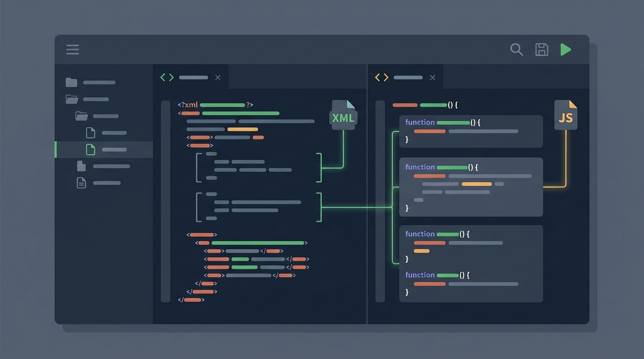
Task: Click the left editor scrollbar
Action: pos(165,201)
